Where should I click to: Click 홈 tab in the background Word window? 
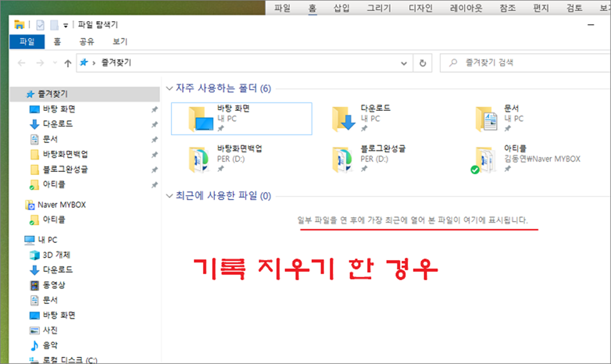click(312, 8)
